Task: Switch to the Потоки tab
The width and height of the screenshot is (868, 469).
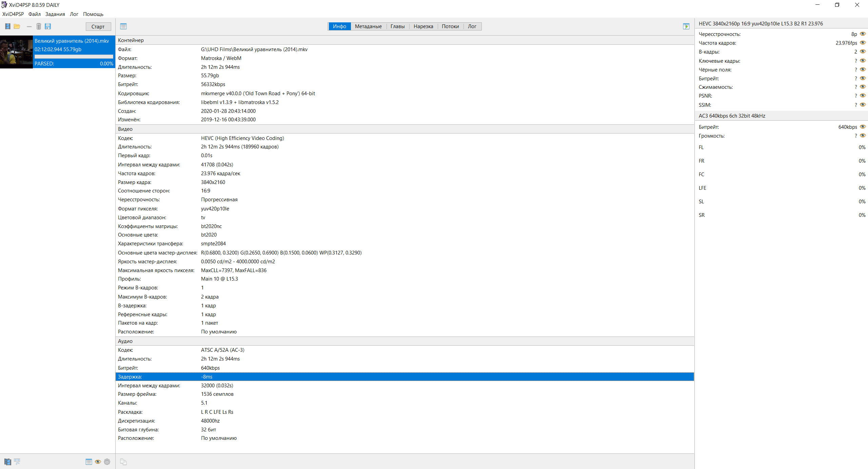Action: tap(450, 26)
